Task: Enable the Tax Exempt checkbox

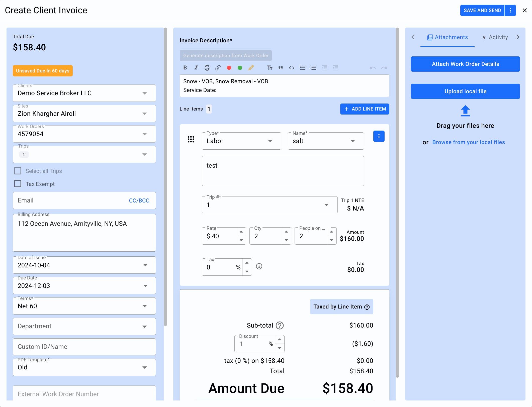Action: click(x=18, y=184)
